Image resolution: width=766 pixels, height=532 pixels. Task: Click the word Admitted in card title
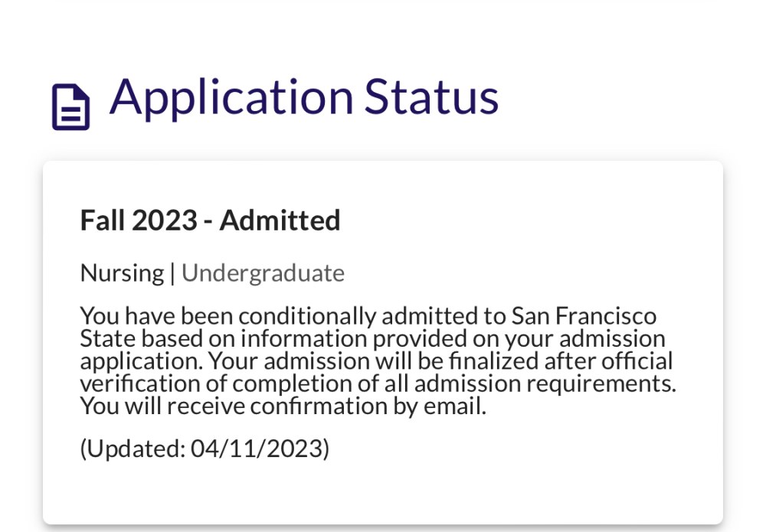click(x=280, y=220)
